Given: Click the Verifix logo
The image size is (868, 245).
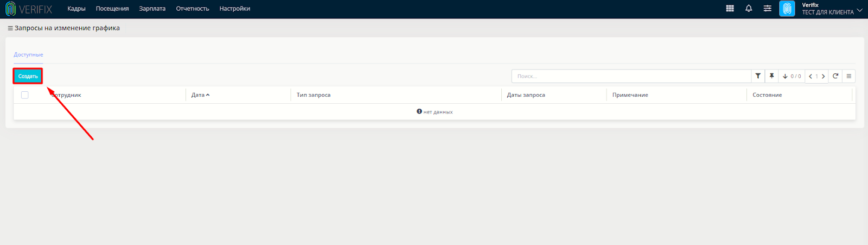Looking at the screenshot, I should pyautogui.click(x=29, y=9).
